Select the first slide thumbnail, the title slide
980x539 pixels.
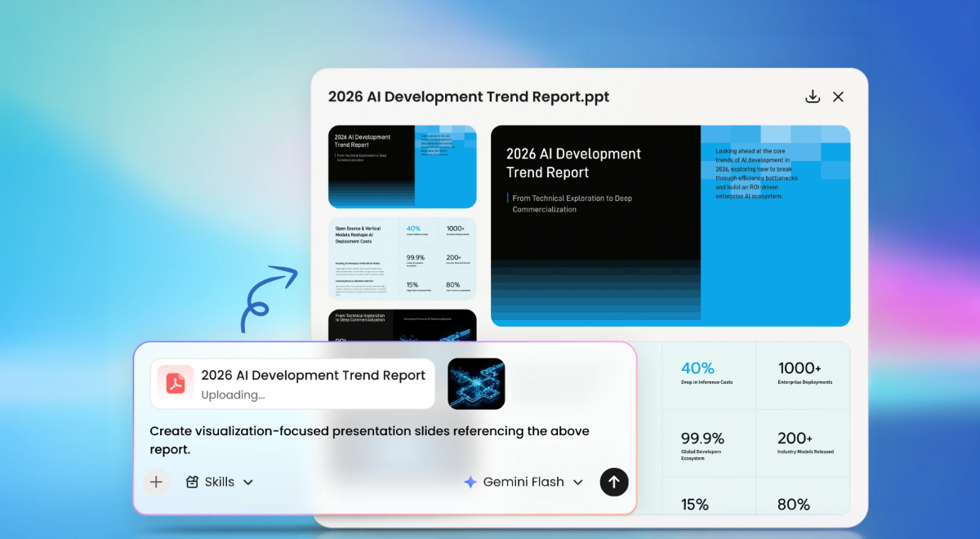pyautogui.click(x=402, y=167)
